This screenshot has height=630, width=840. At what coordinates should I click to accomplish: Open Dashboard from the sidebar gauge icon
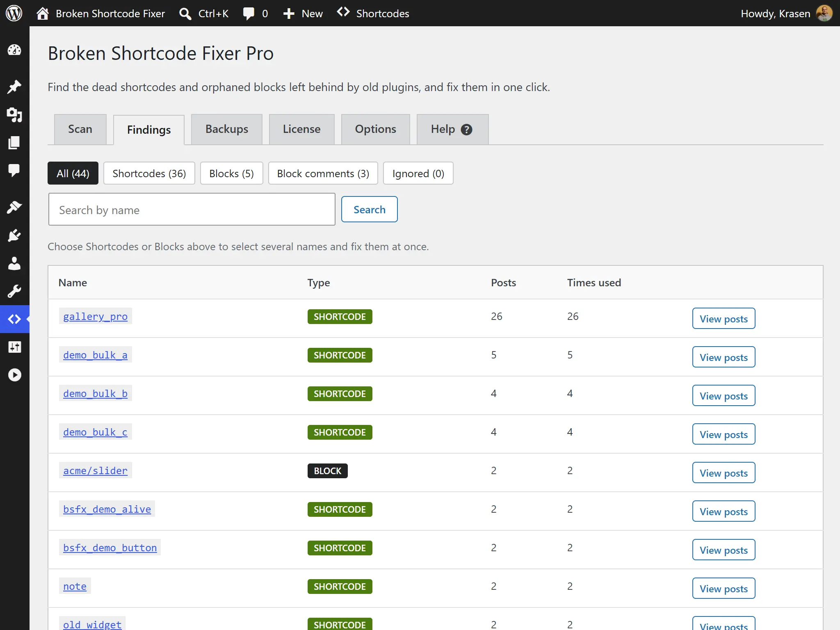tap(14, 50)
